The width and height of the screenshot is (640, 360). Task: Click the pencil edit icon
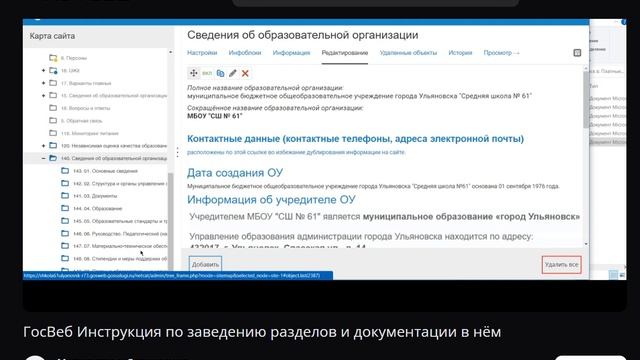[233, 73]
